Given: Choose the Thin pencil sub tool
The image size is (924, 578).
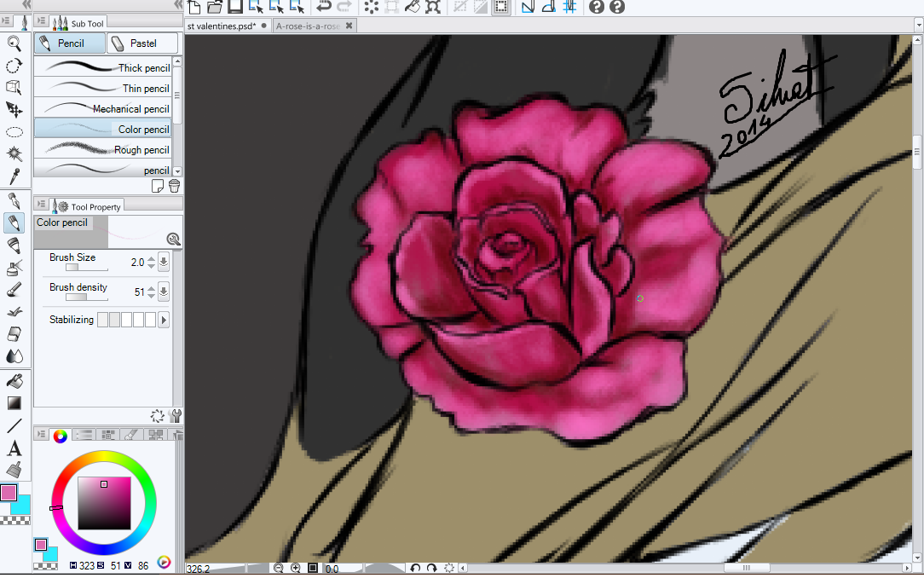Looking at the screenshot, I should click(103, 88).
